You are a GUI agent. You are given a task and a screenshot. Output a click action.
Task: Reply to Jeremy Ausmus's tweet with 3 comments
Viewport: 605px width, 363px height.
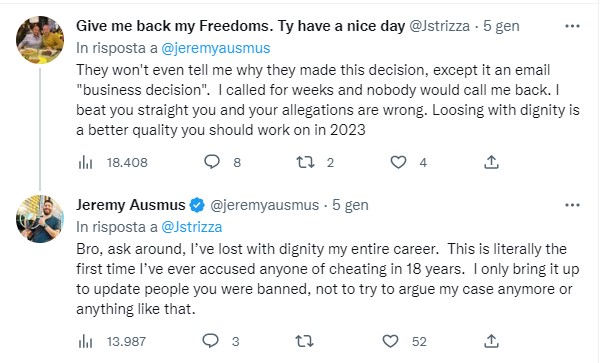point(221,341)
